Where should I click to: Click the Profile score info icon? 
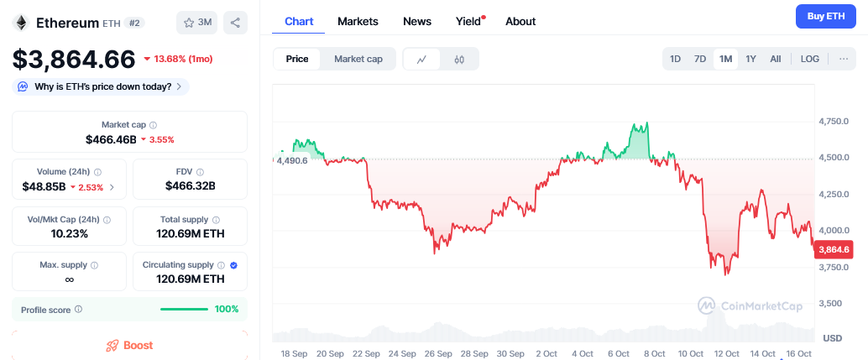coord(78,310)
